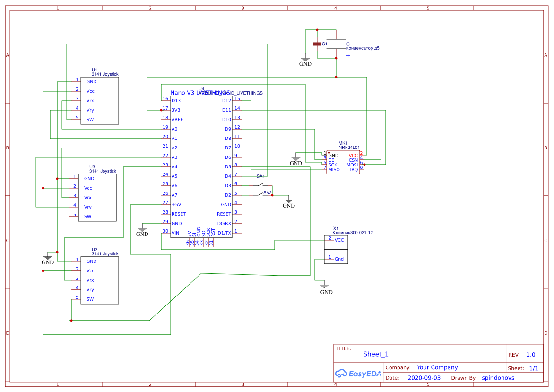This screenshot has width=554, height=392.
Task: Click the Sheet_1 title field
Action: 376,354
